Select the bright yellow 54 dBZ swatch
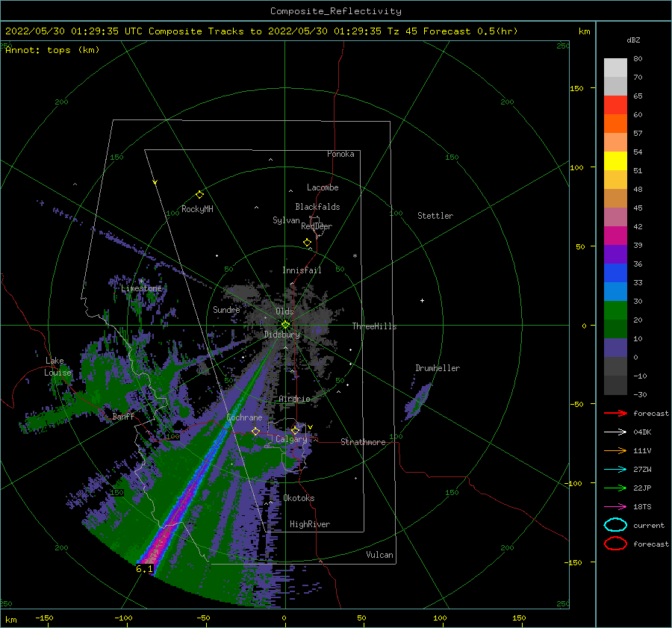Screen dimensions: 672x628 615,161
